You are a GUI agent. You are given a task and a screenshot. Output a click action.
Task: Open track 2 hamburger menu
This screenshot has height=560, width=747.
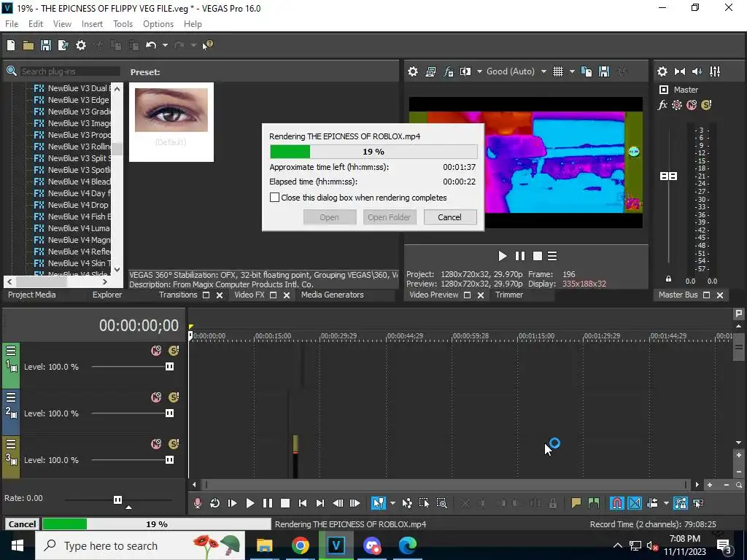coord(11,397)
